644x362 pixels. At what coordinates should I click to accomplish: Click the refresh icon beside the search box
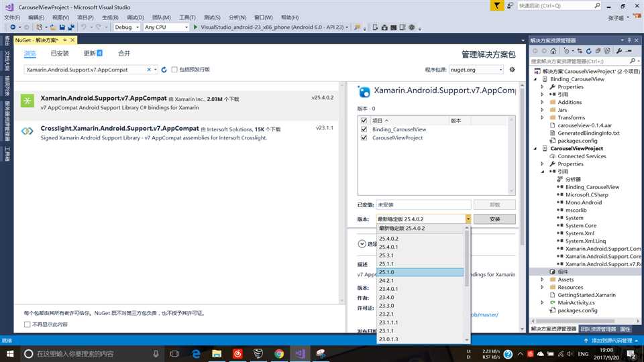164,70
